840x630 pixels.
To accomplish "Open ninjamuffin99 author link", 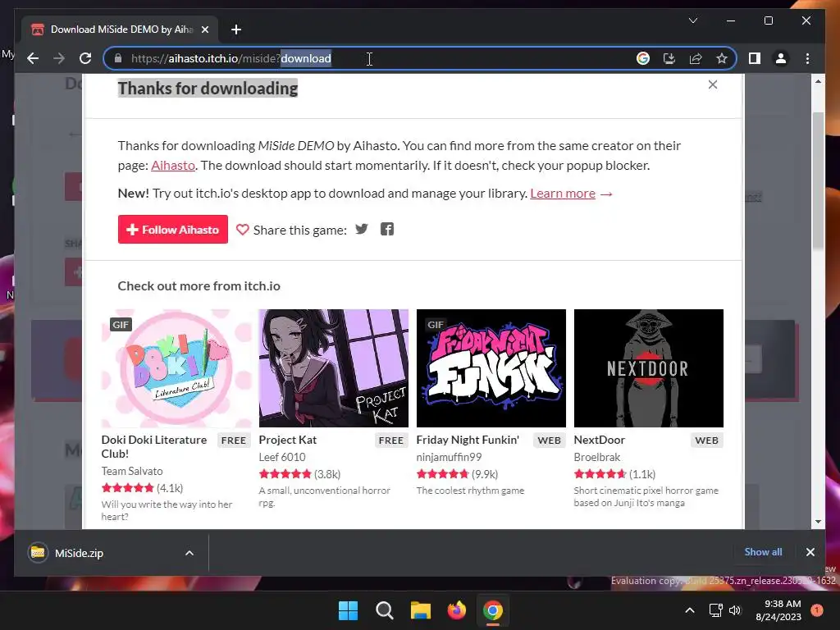I will pos(449,457).
